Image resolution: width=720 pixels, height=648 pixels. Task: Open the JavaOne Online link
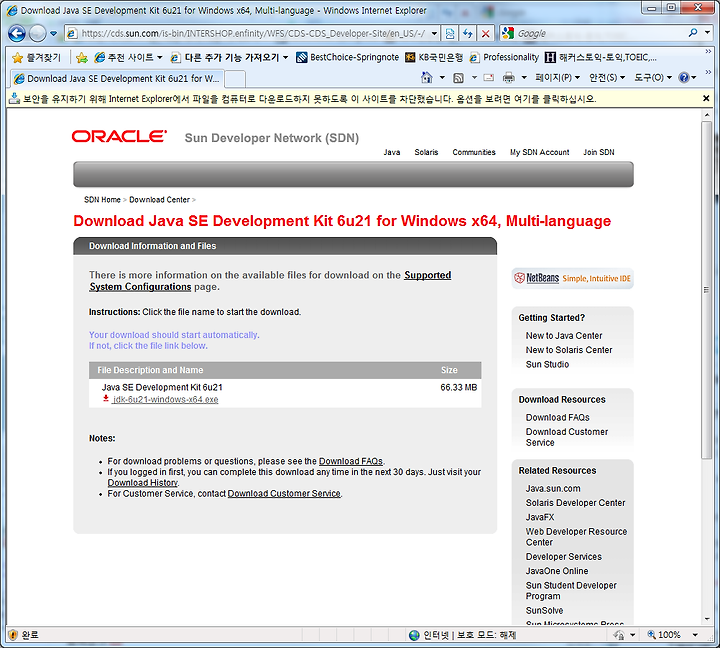point(557,571)
